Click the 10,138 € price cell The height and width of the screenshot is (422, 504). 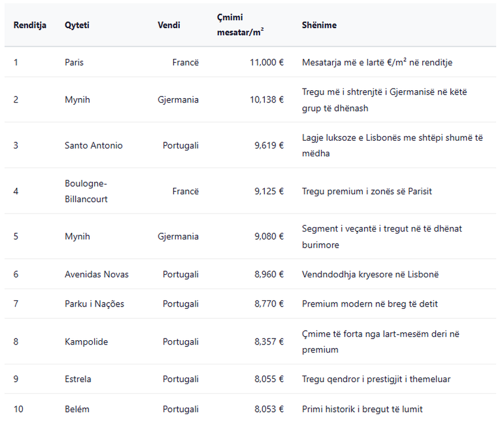pos(267,100)
